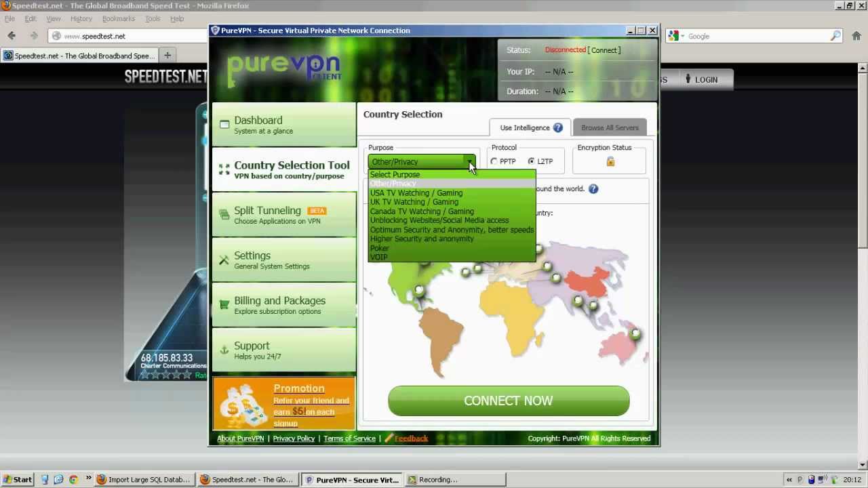The height and width of the screenshot is (488, 868).
Task: Click the help icon after "around the world"
Action: (x=593, y=188)
